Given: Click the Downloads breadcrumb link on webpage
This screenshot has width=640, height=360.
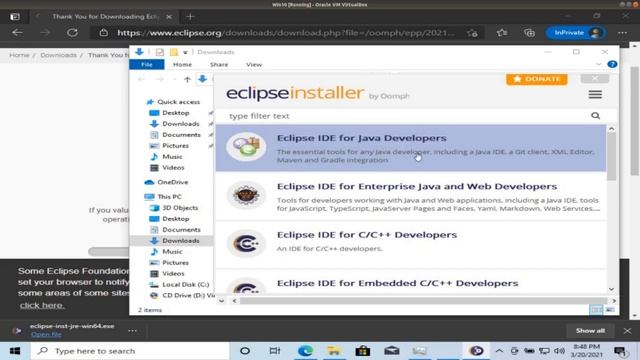Looking at the screenshot, I should coord(58,55).
